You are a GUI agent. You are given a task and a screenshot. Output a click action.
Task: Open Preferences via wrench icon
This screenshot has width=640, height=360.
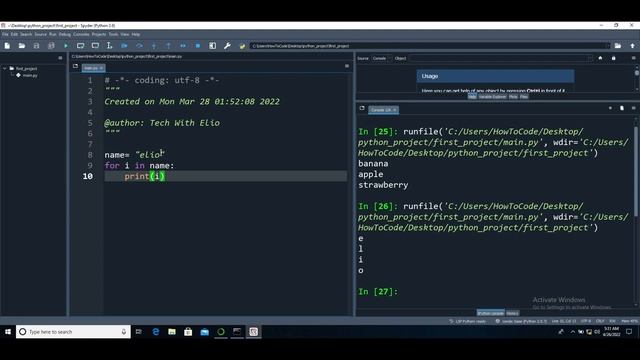pyautogui.click(x=227, y=46)
